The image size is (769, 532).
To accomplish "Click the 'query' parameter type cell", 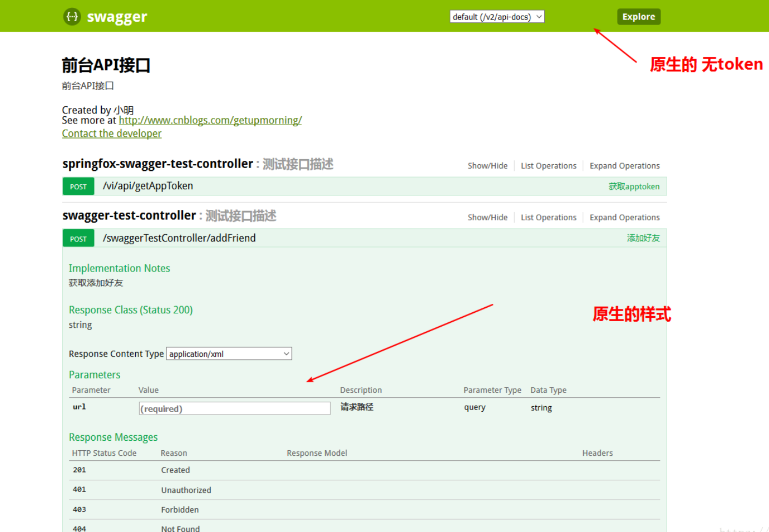I will tap(475, 407).
